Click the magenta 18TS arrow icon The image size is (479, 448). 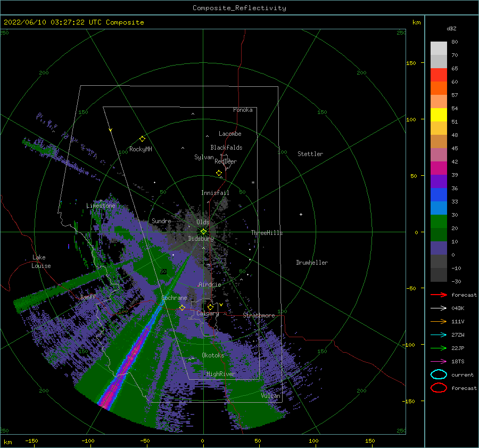tap(439, 362)
